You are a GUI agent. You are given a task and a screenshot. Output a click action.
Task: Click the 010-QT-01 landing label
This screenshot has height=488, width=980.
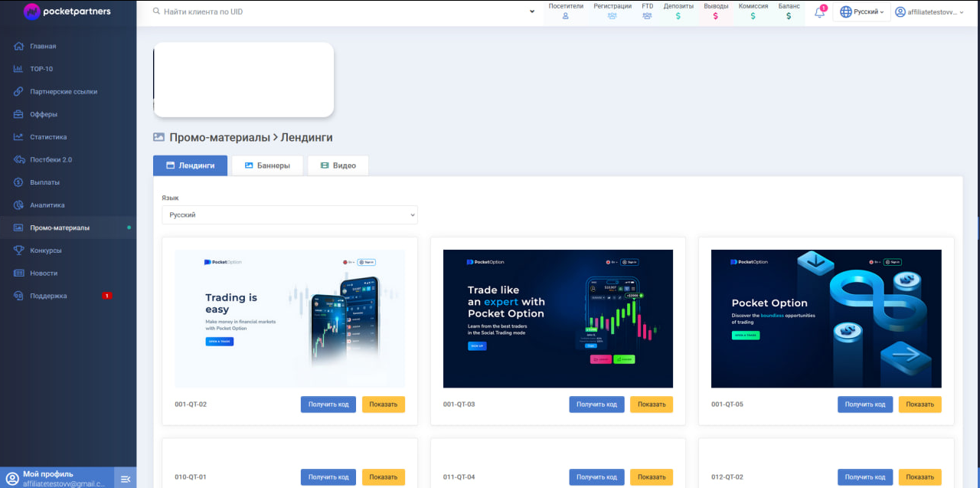point(191,477)
